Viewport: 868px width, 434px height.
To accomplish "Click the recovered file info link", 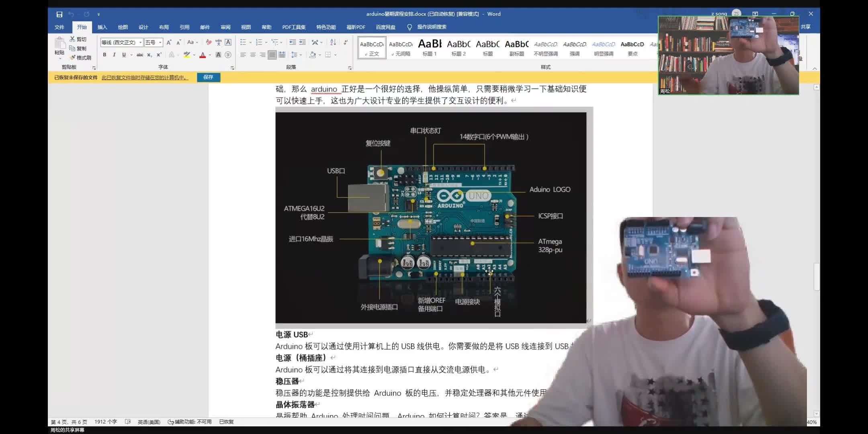I will 145,78.
